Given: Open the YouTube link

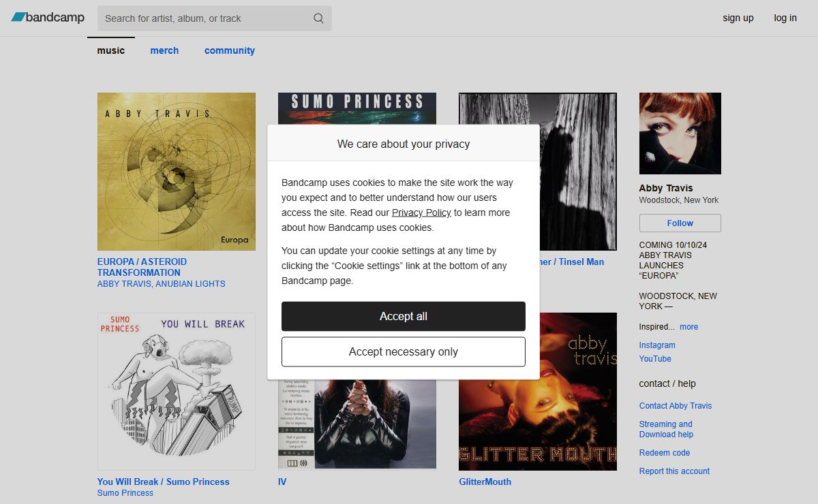Looking at the screenshot, I should [655, 359].
